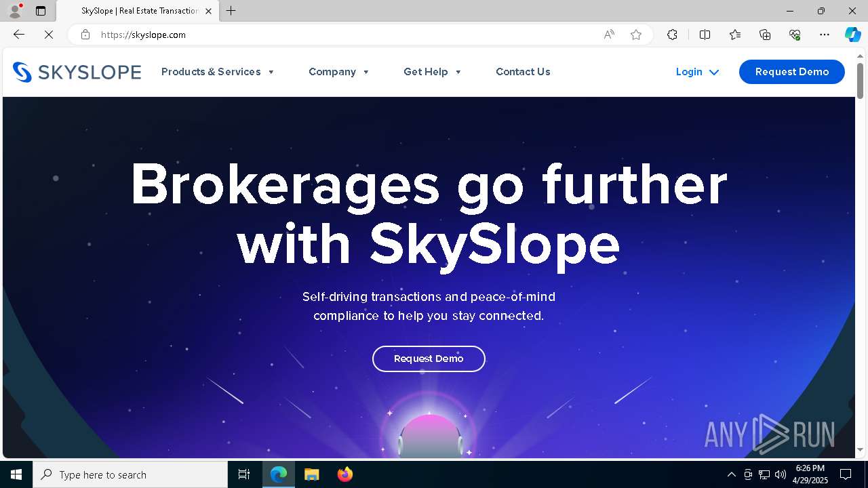The image size is (868, 488).
Task: Open the Copilot sidebar icon
Action: tap(852, 35)
